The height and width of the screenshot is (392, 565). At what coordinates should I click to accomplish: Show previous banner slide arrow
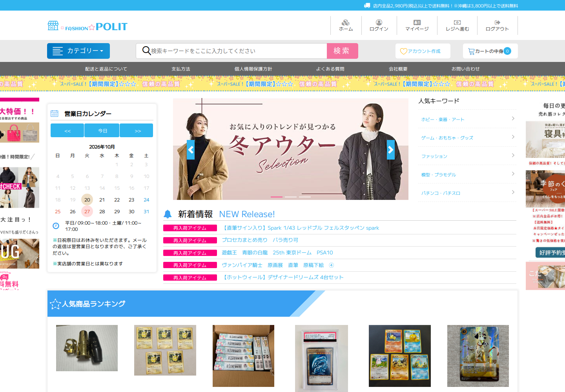[x=191, y=150]
